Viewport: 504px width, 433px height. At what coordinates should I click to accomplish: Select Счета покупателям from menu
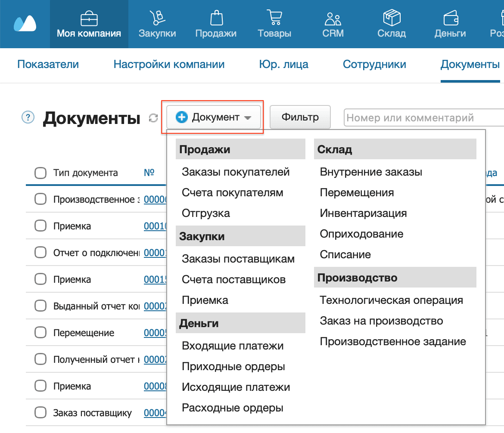pyautogui.click(x=232, y=192)
